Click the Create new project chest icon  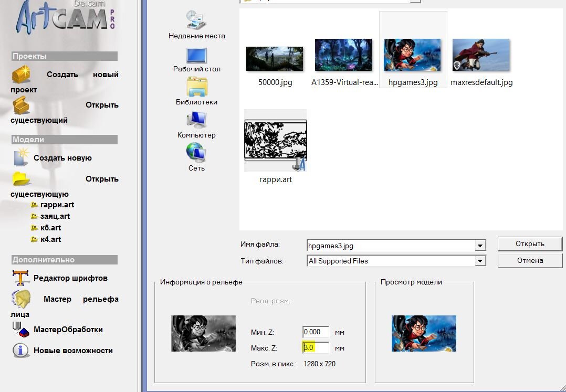point(21,75)
